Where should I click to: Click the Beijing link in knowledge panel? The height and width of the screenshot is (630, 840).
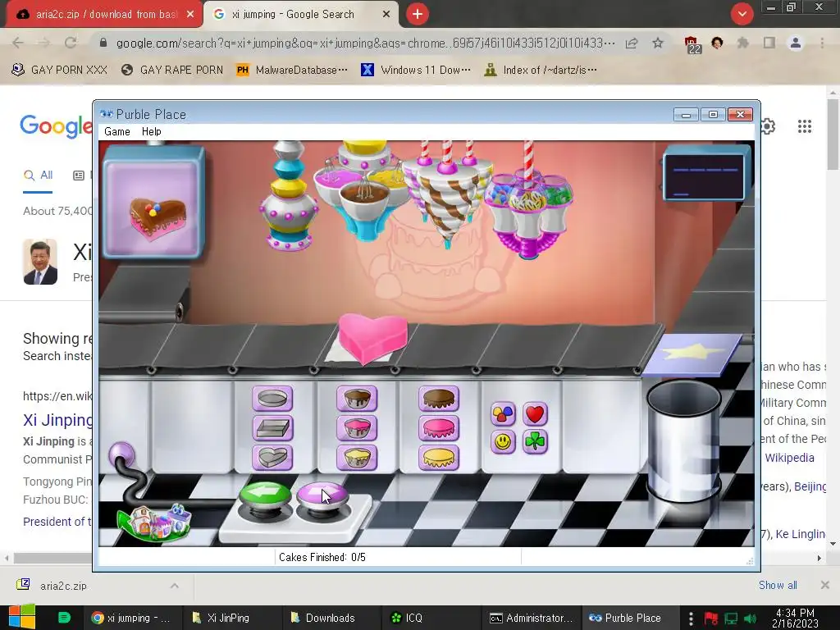[x=810, y=486]
